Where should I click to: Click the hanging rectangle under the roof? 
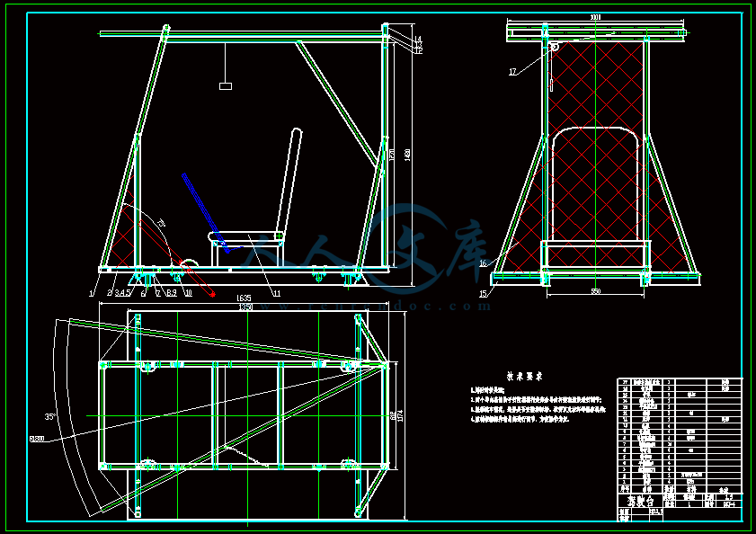(226, 86)
